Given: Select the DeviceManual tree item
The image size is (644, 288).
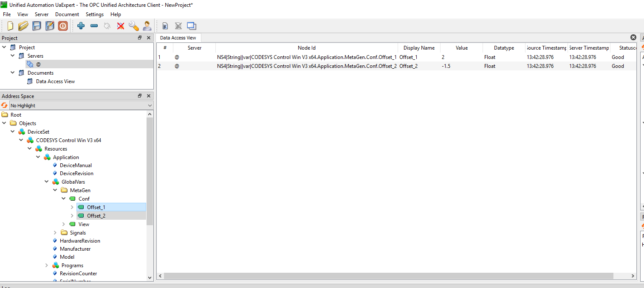Looking at the screenshot, I should 76,165.
